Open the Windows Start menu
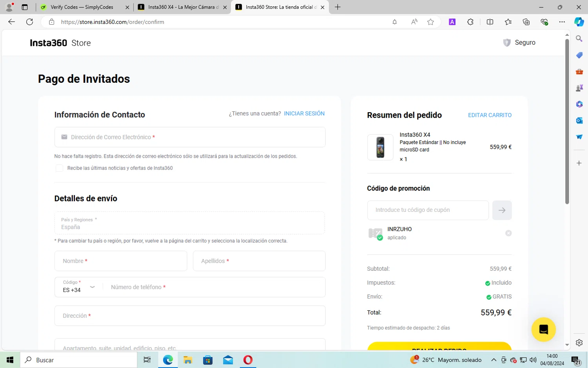This screenshot has width=588, height=368. pyautogui.click(x=10, y=360)
